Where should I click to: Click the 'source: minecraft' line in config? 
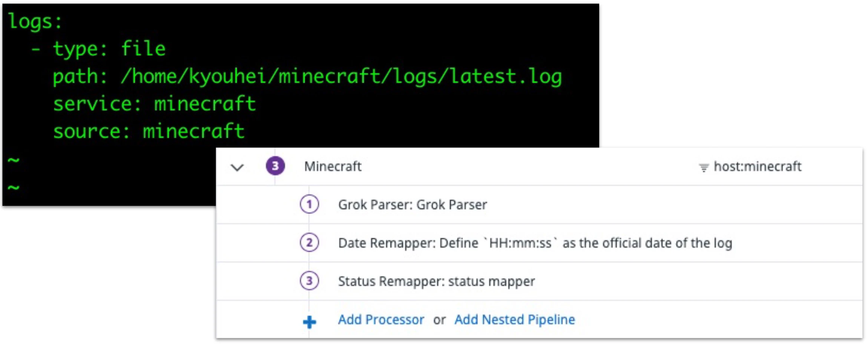point(149,131)
